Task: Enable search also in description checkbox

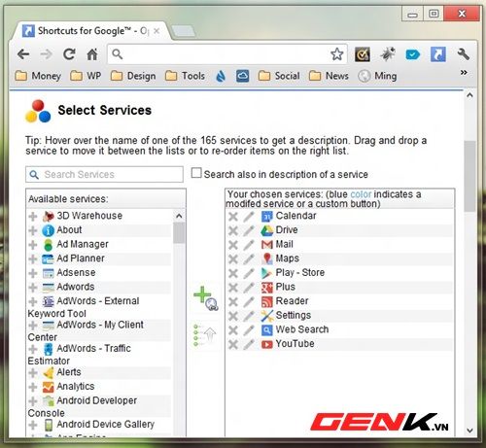Action: pos(196,173)
